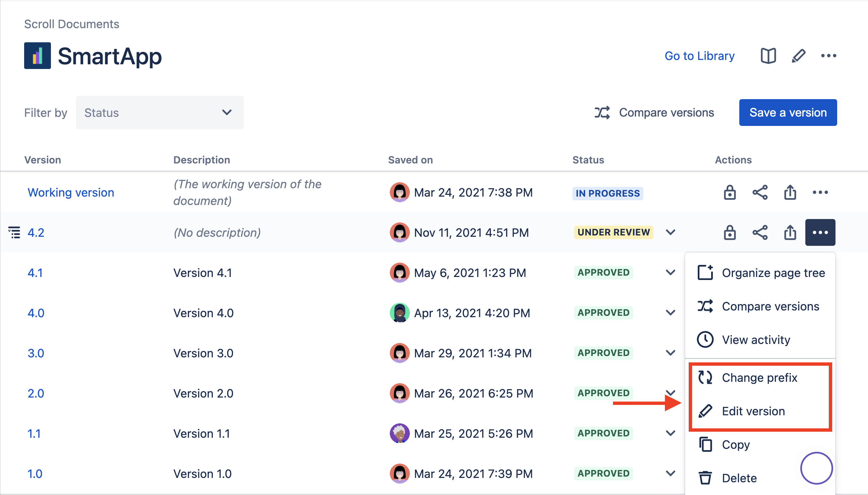Select Organize page tree menu item
Image resolution: width=868 pixels, height=495 pixels.
773,273
